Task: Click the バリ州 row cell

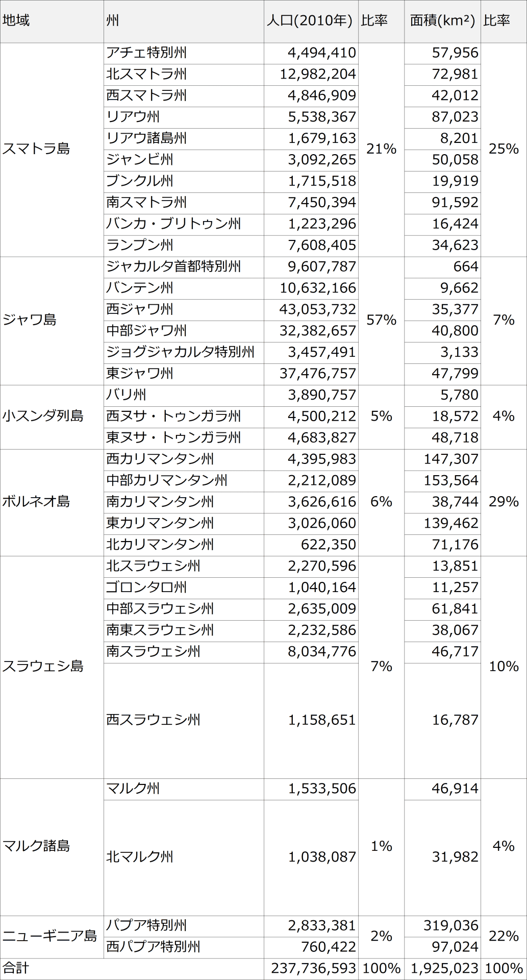Action: tap(184, 396)
